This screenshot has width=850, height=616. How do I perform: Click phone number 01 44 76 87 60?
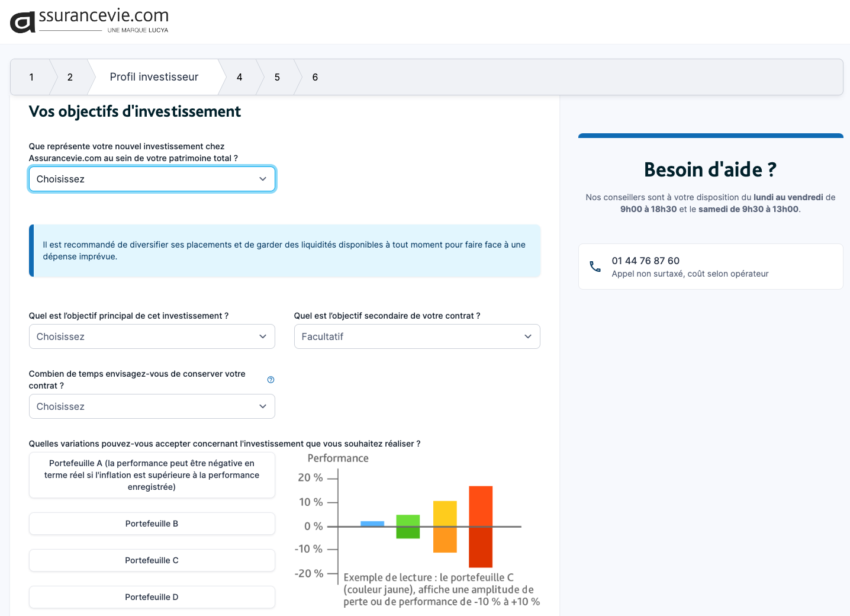coord(645,261)
